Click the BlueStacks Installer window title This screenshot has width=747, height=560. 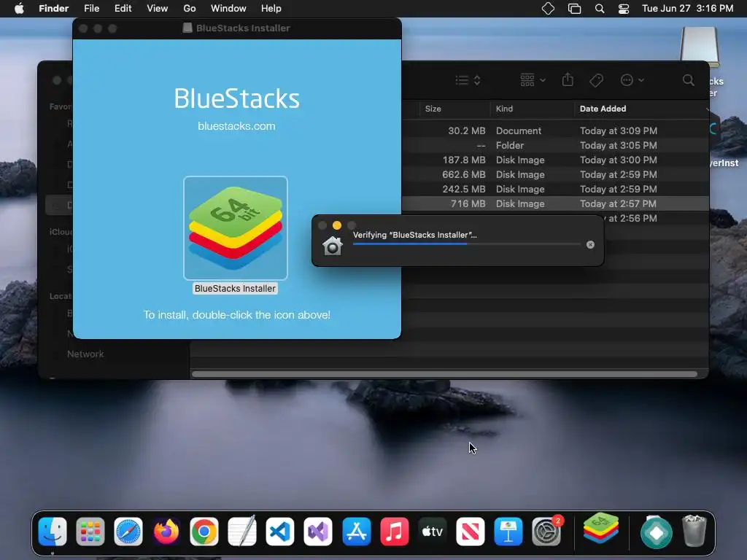(243, 28)
